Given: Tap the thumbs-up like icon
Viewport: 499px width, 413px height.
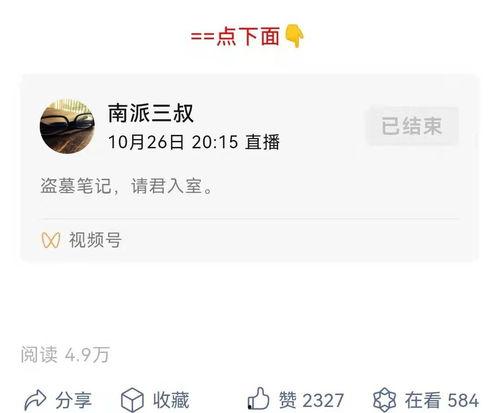Looking at the screenshot, I should (258, 398).
